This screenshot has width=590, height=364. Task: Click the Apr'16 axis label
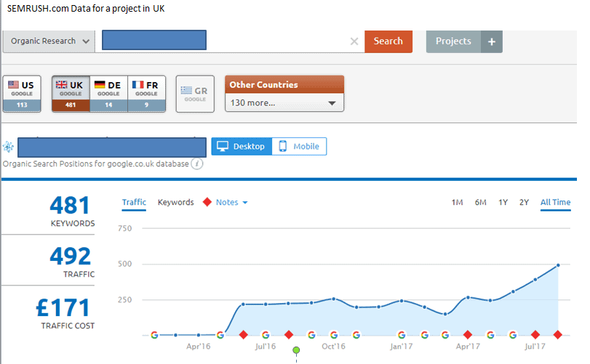pyautogui.click(x=199, y=347)
